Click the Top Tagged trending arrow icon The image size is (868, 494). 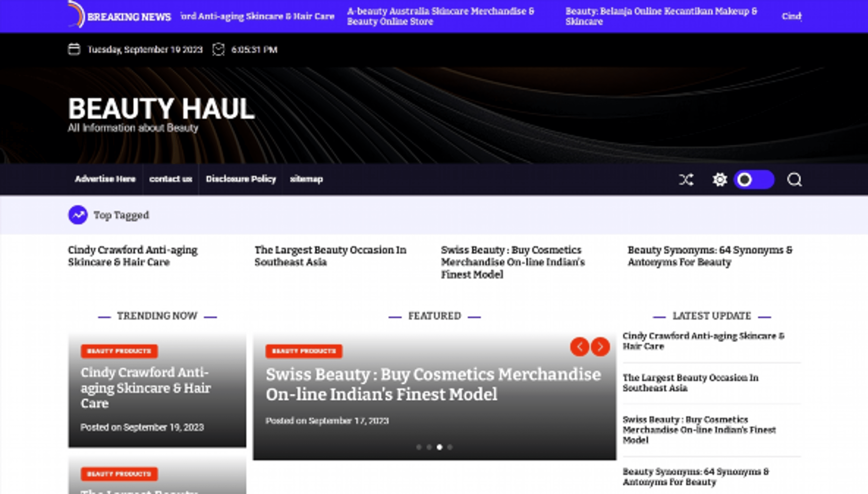(x=78, y=214)
